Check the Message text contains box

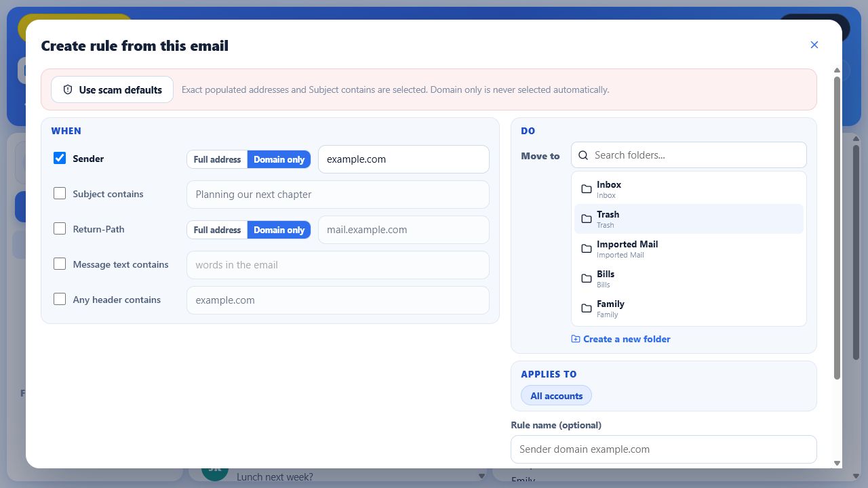[x=60, y=264]
